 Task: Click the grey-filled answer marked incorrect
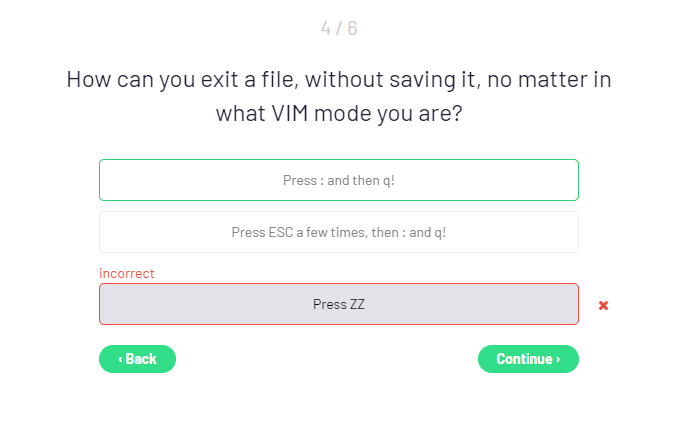pos(338,304)
